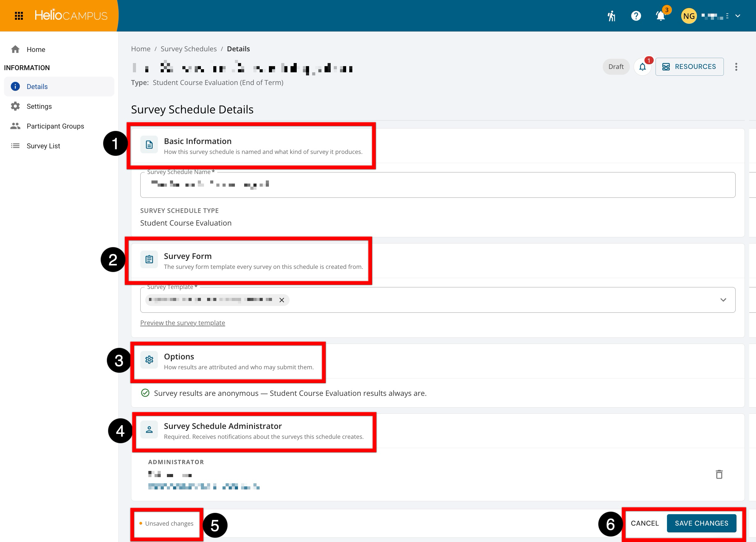This screenshot has width=756, height=542.
Task: Open Settings in the sidebar
Action: (x=59, y=106)
